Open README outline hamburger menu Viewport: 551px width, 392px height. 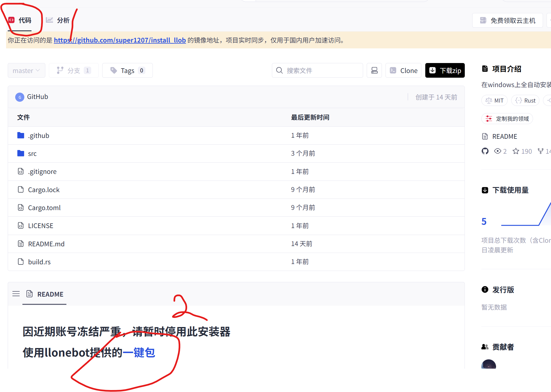pyautogui.click(x=16, y=294)
